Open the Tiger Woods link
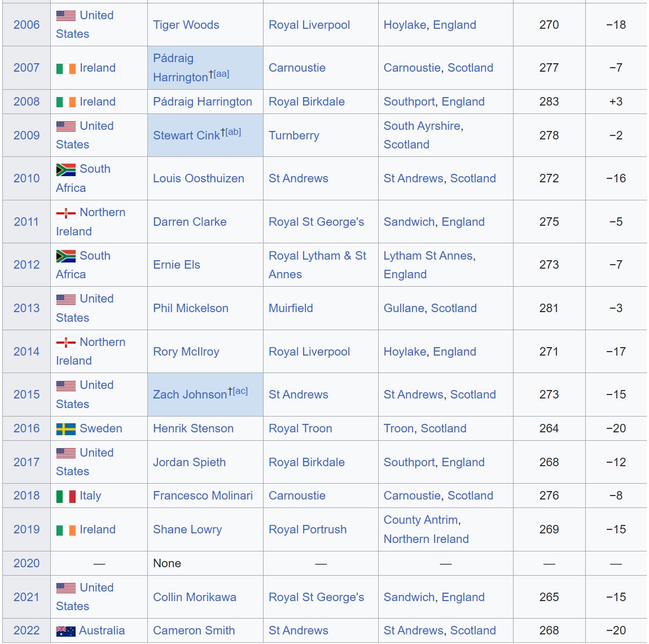The width and height of the screenshot is (649, 644). 186,25
